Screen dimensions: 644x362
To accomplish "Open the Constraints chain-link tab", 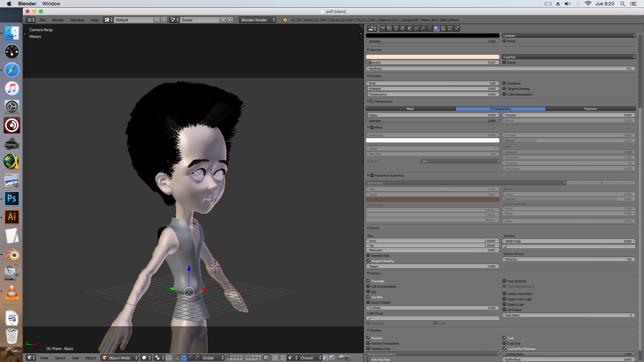I will click(416, 28).
